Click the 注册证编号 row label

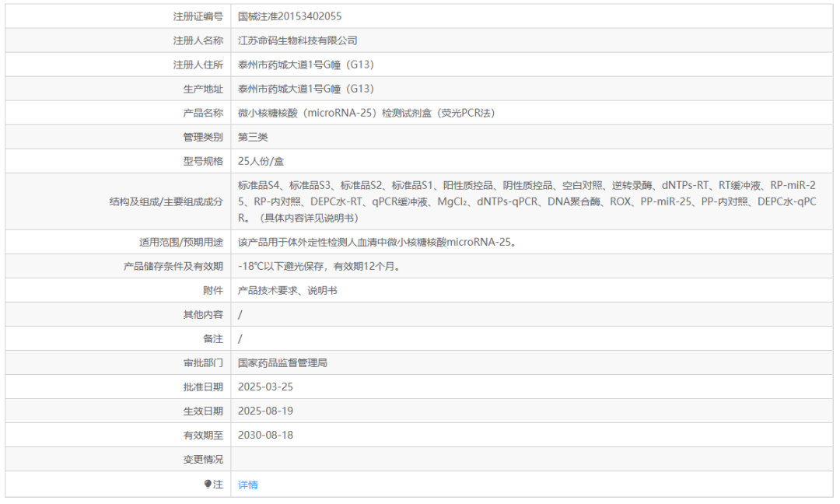(198, 16)
